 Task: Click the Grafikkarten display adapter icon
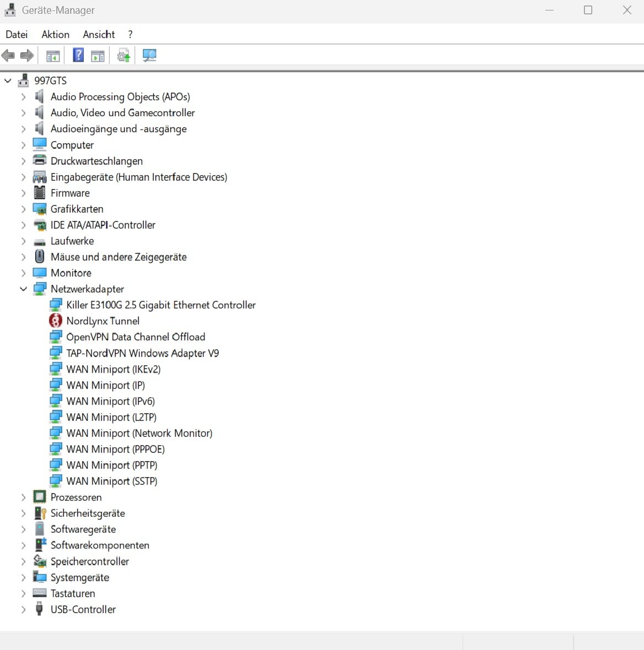coord(40,209)
